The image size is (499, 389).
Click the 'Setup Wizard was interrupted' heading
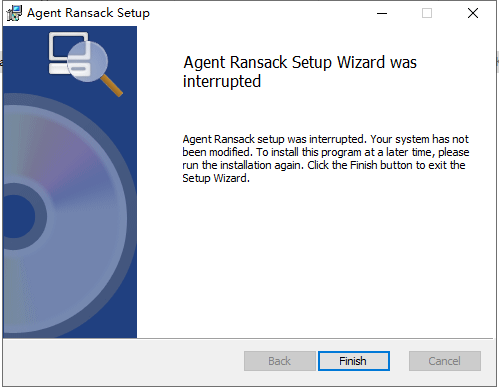point(300,72)
